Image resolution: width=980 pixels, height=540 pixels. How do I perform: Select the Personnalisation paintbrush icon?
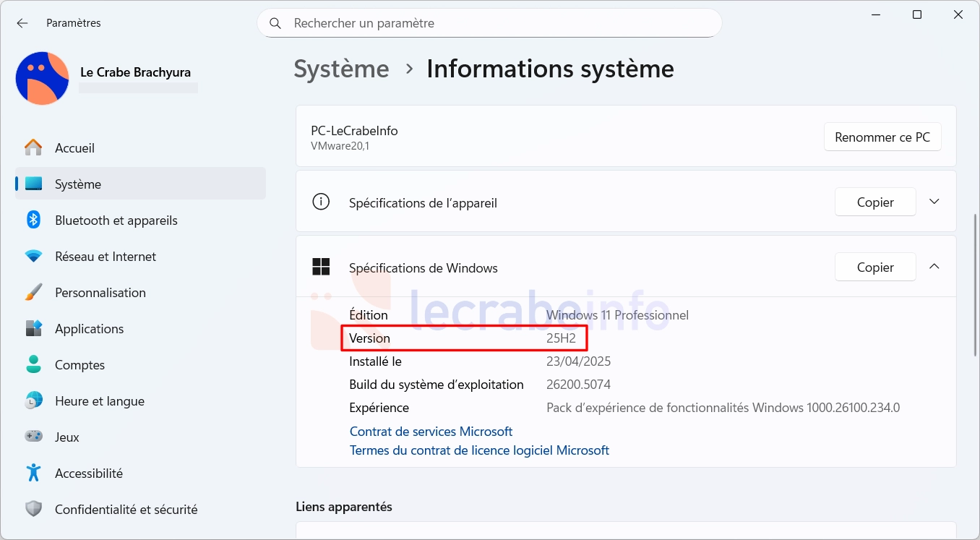click(x=33, y=292)
